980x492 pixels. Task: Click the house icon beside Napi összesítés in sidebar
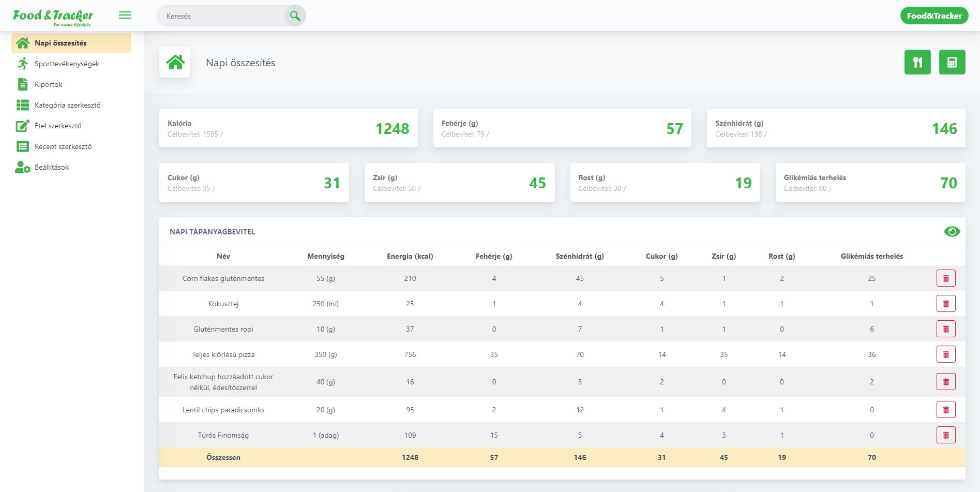(23, 43)
